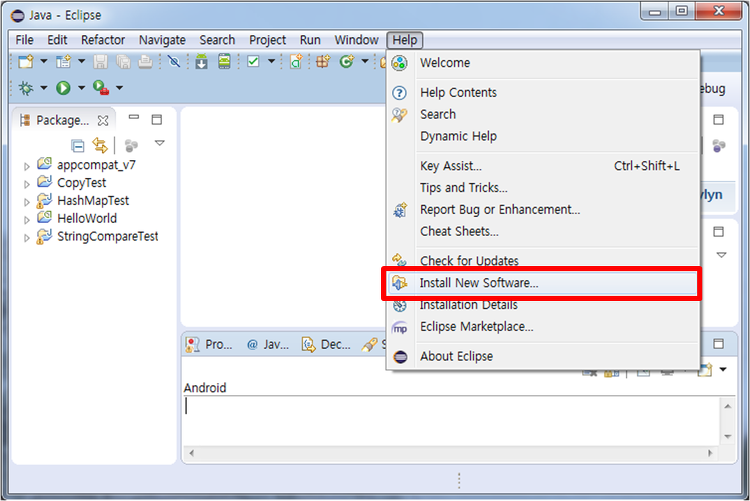
Task: Switch to the Dec... (Declaration) tab
Action: (x=327, y=344)
